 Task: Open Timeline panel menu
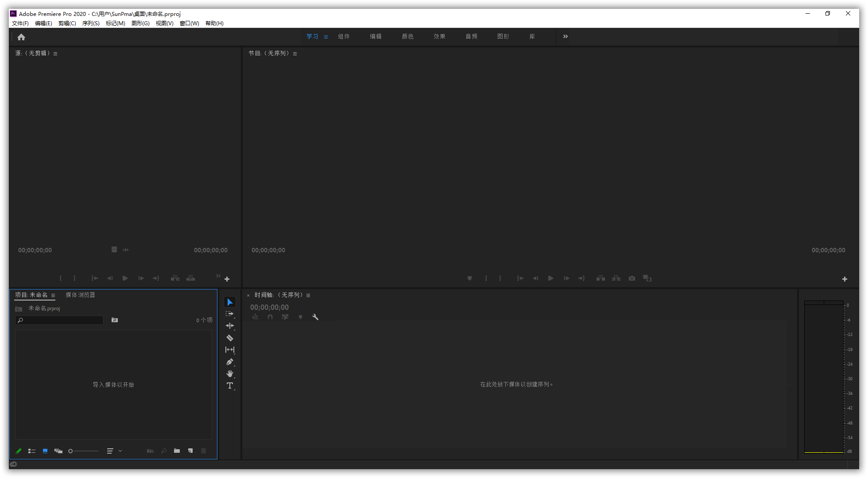click(308, 295)
